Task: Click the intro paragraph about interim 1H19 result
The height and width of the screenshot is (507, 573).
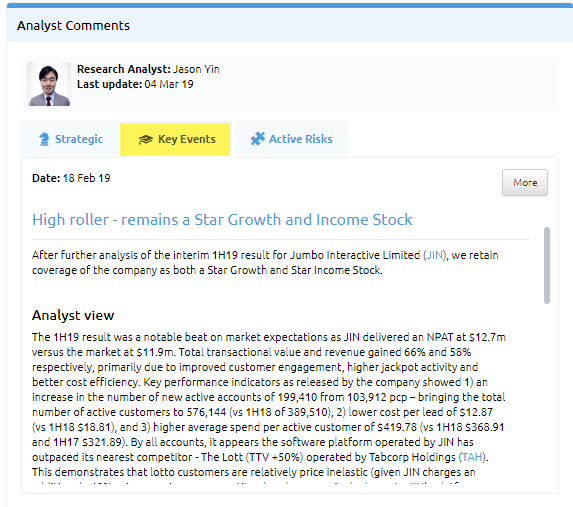Action: click(265, 262)
